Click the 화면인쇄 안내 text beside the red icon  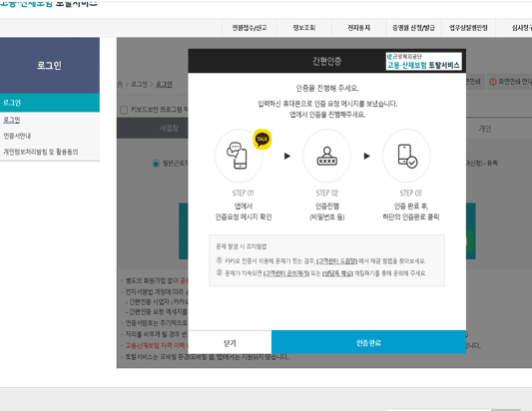[515, 82]
